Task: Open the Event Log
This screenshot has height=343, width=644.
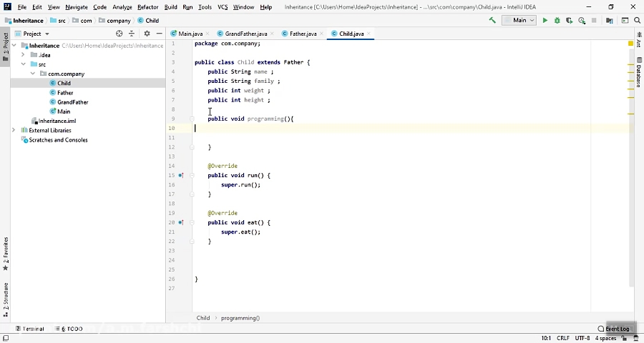Action: click(x=614, y=329)
